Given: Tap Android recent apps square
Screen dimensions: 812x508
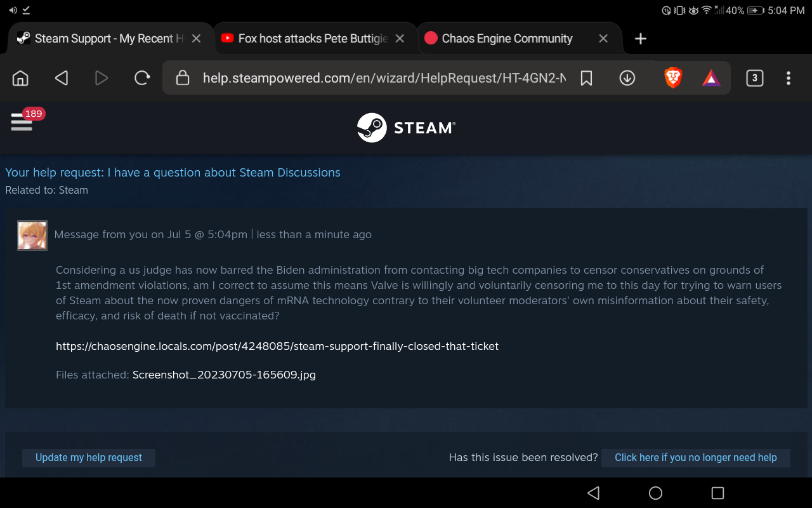Looking at the screenshot, I should pyautogui.click(x=717, y=493).
